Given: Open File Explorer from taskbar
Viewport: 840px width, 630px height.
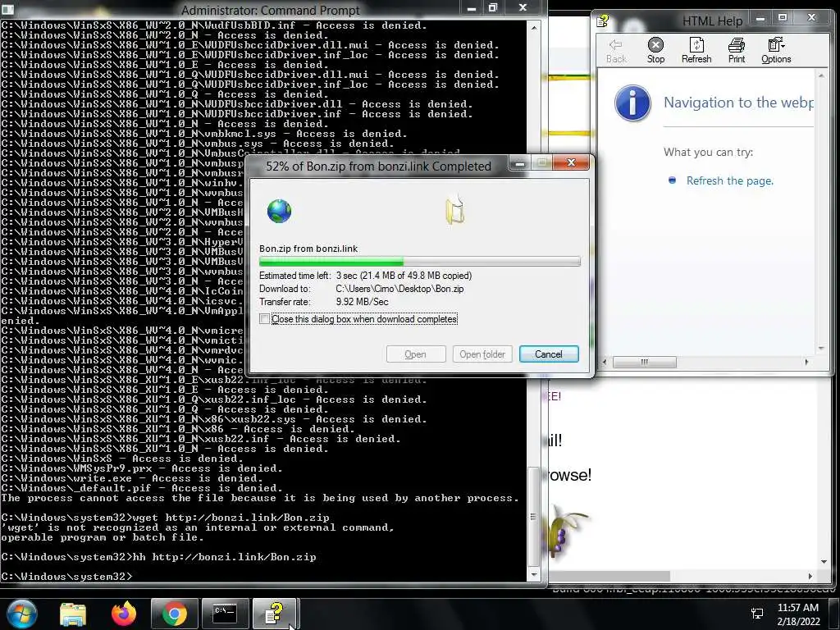Looking at the screenshot, I should point(73,614).
